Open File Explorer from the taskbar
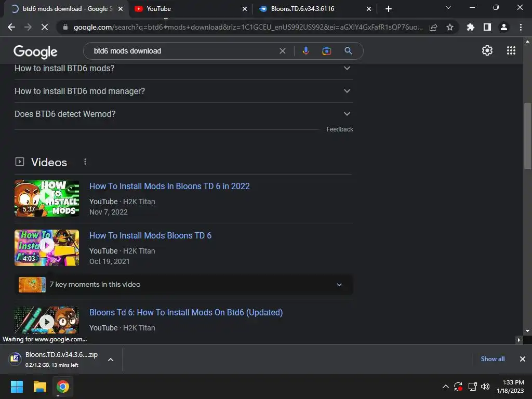 (39, 387)
